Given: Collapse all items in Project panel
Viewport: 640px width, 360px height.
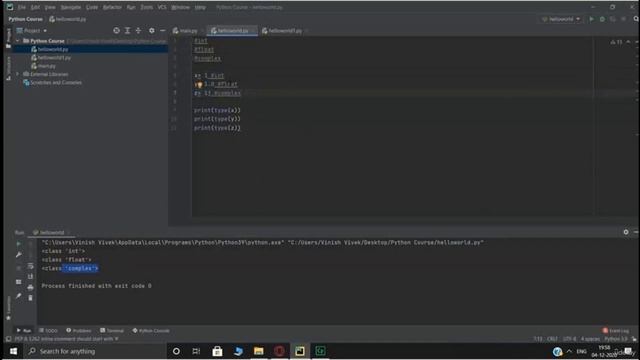Looking at the screenshot, I should tap(138, 31).
